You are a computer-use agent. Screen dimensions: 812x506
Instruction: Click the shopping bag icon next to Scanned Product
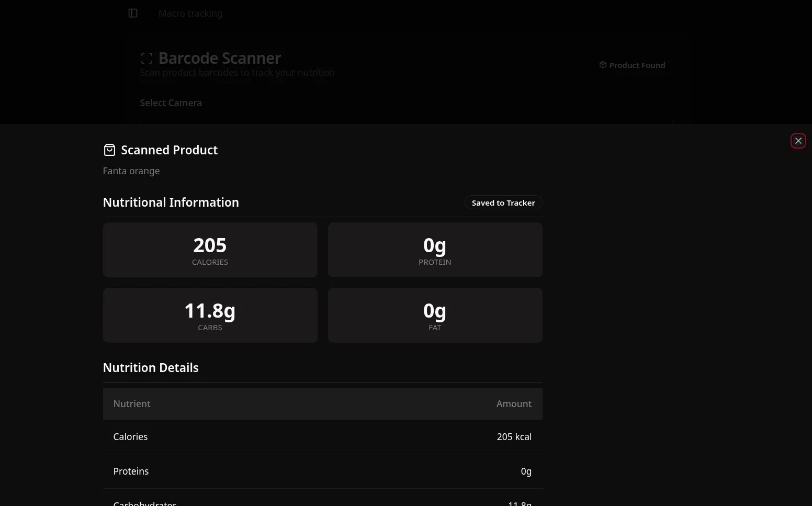point(109,150)
